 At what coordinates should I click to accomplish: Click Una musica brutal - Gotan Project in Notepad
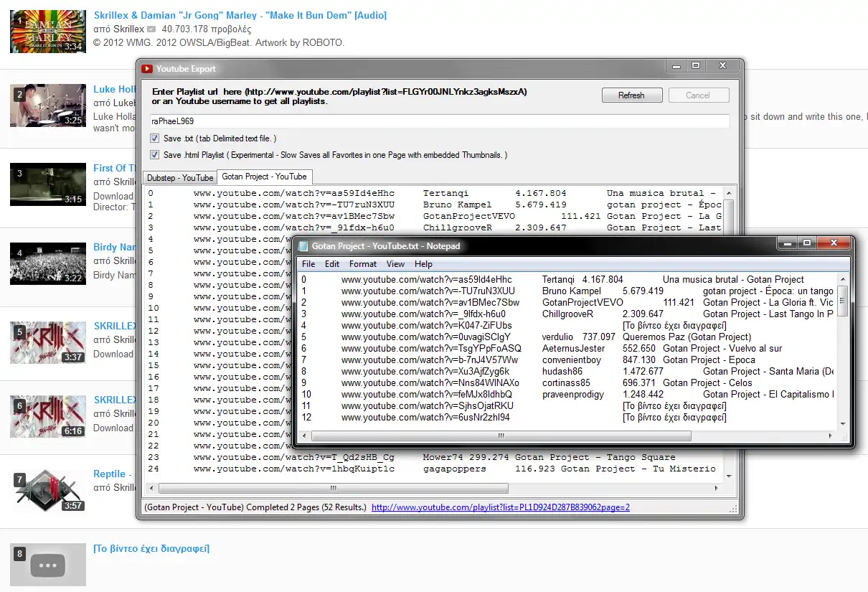point(733,279)
